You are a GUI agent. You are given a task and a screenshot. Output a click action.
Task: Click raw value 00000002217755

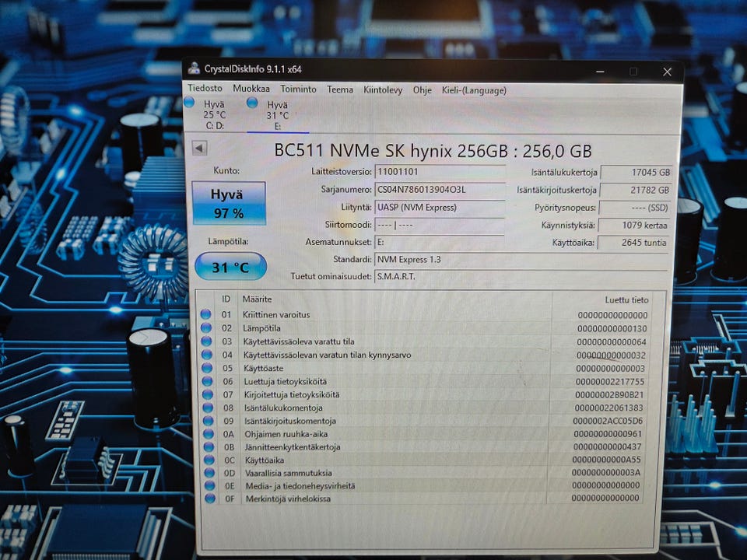(x=610, y=382)
